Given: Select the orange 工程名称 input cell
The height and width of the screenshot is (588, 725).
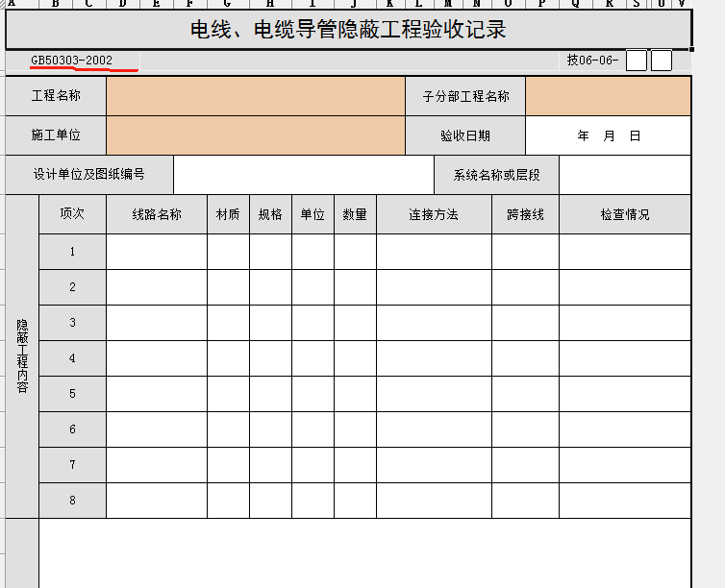Looking at the screenshot, I should [256, 96].
